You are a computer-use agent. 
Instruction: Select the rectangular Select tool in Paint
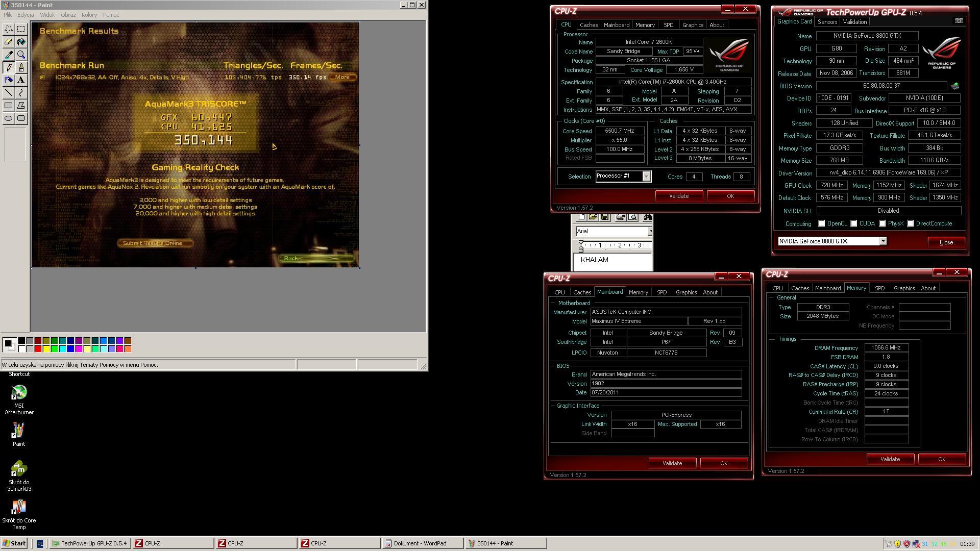(x=21, y=29)
